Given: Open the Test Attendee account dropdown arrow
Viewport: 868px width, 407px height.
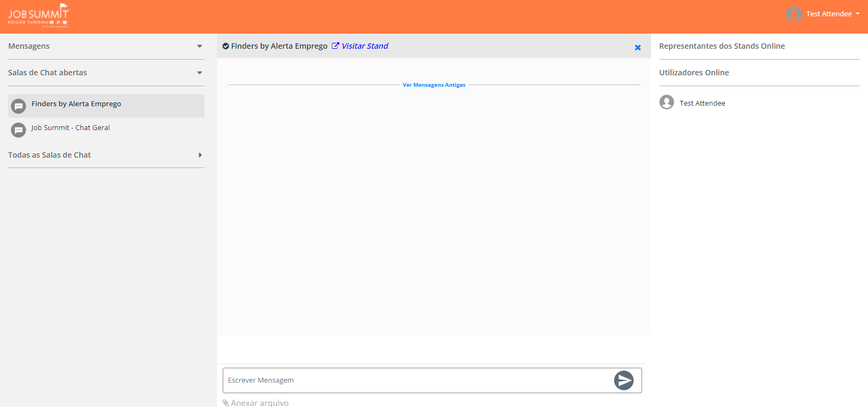Looking at the screenshot, I should pyautogui.click(x=858, y=14).
